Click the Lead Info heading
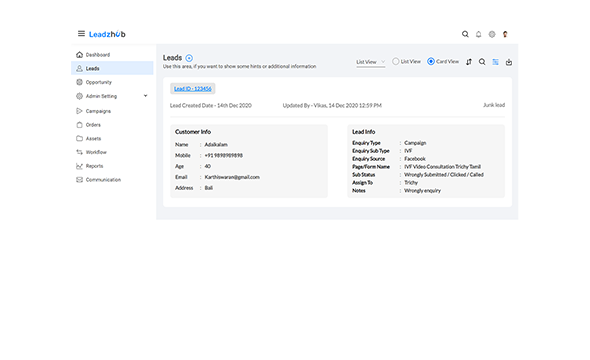 pos(363,132)
